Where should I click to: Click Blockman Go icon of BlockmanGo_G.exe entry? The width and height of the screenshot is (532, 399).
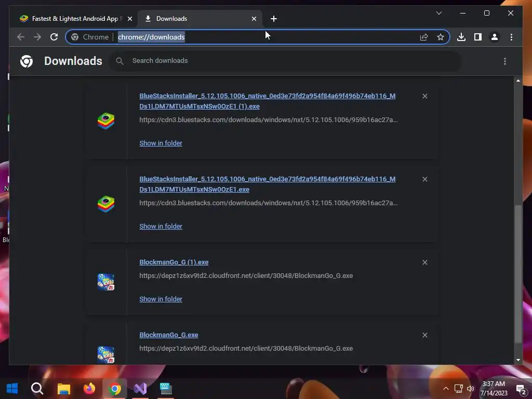(x=106, y=354)
